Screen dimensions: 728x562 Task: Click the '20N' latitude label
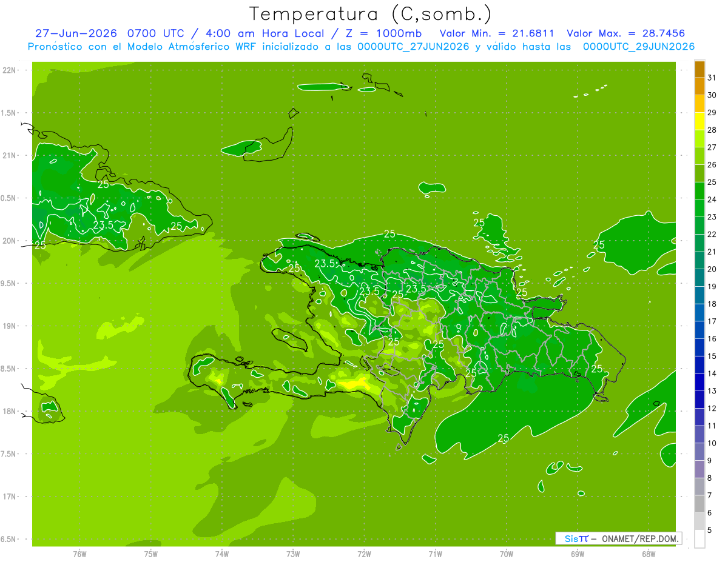[x=9, y=241]
